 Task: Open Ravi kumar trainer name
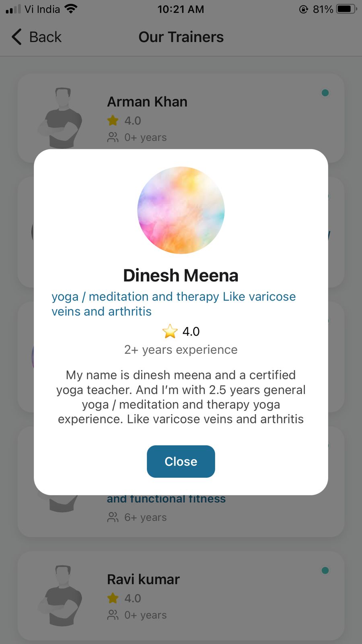tap(143, 580)
